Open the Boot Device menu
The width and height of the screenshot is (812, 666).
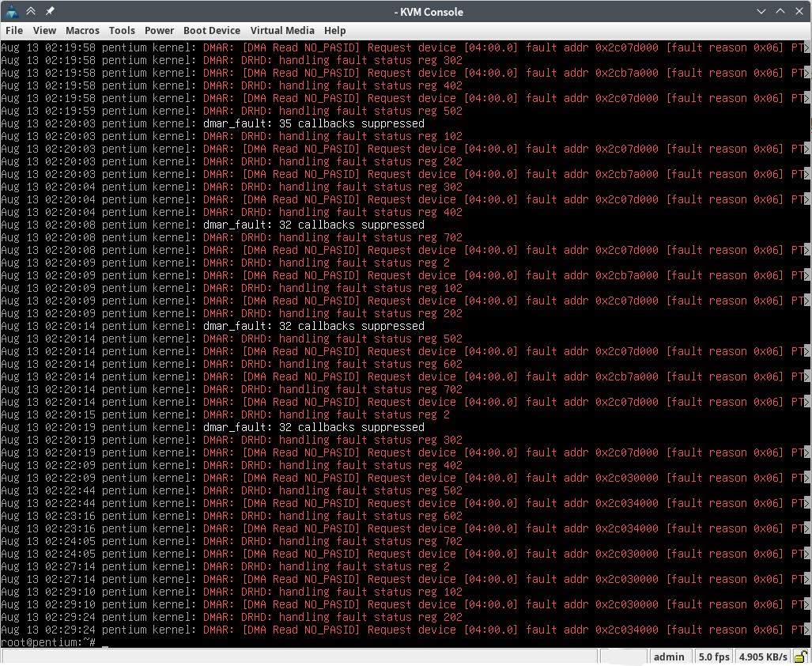(211, 30)
